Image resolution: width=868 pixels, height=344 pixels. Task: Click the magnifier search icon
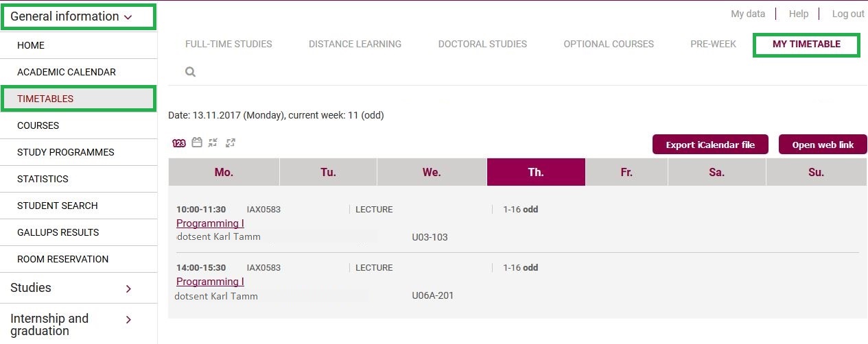click(191, 71)
